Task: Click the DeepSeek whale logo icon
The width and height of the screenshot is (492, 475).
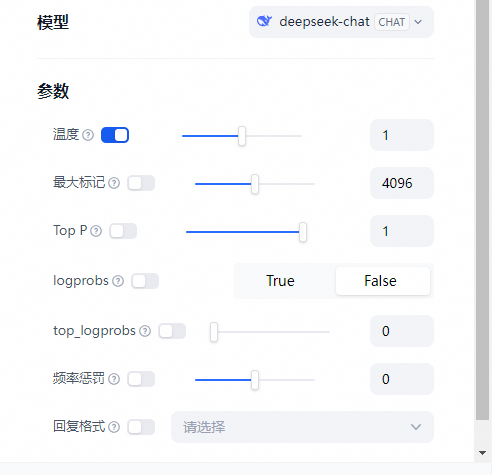Action: [264, 21]
